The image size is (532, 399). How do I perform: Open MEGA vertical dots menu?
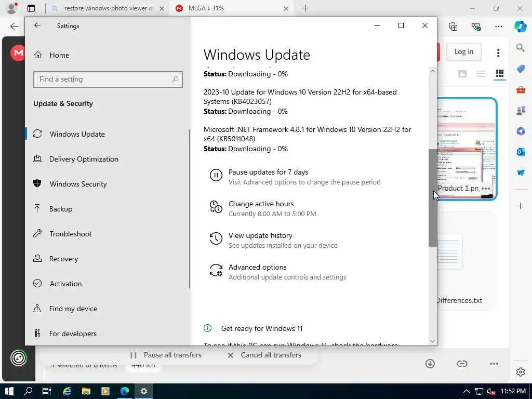point(498,52)
